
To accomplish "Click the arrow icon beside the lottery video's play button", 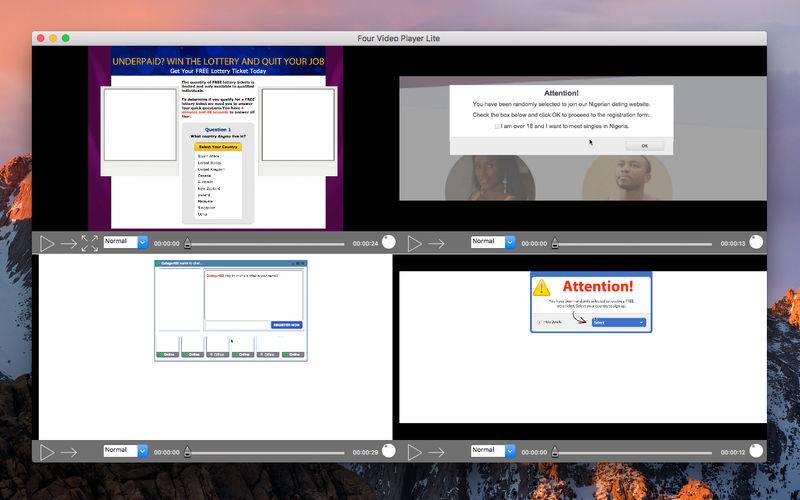I will pos(69,244).
